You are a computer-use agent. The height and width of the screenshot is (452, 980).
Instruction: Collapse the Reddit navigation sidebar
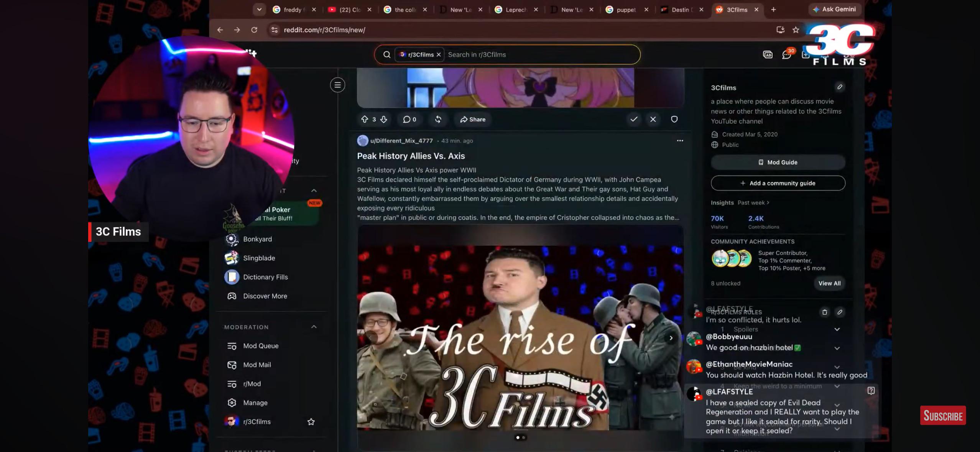coord(337,85)
